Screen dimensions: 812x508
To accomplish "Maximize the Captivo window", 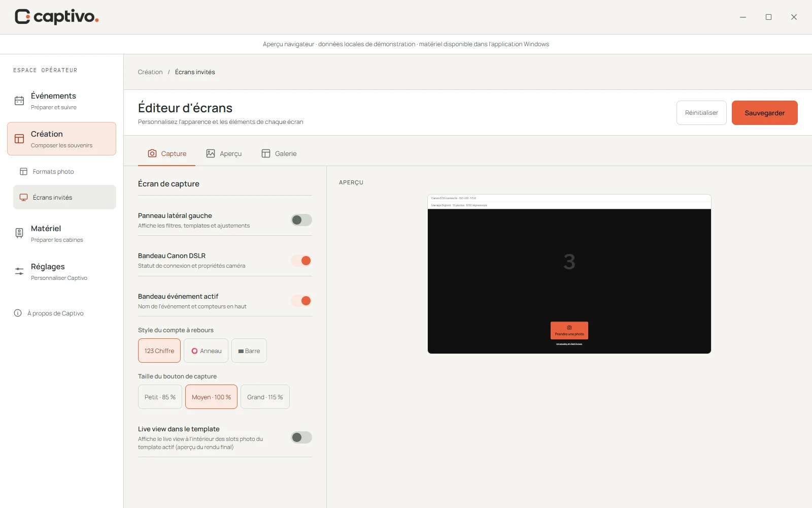I will pos(768,17).
